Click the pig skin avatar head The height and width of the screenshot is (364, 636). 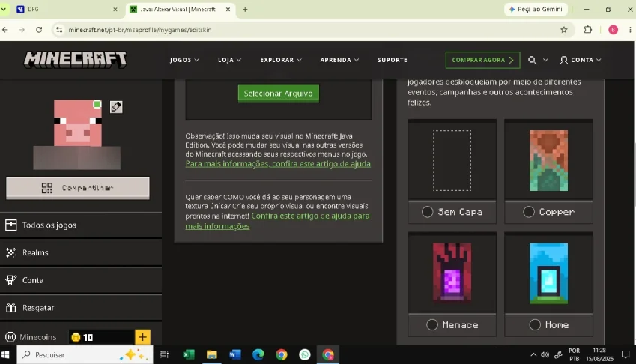pos(78,124)
